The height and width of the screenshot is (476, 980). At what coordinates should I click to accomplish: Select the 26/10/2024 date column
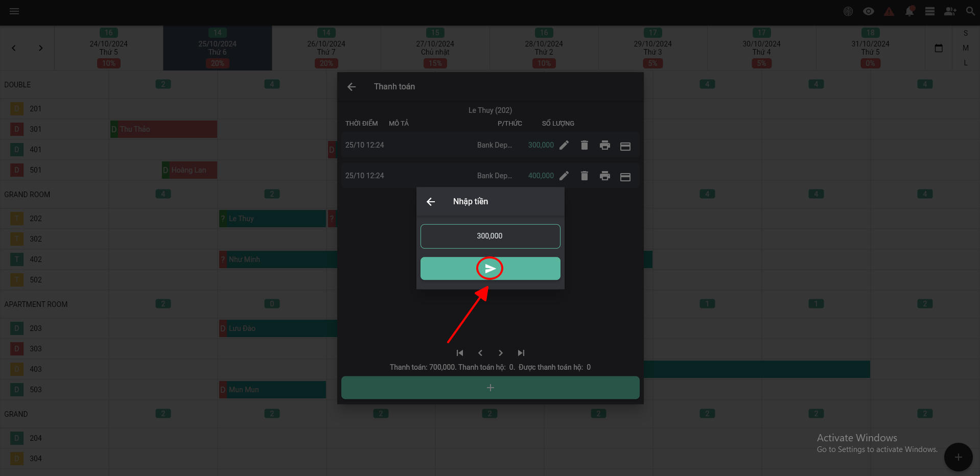326,48
